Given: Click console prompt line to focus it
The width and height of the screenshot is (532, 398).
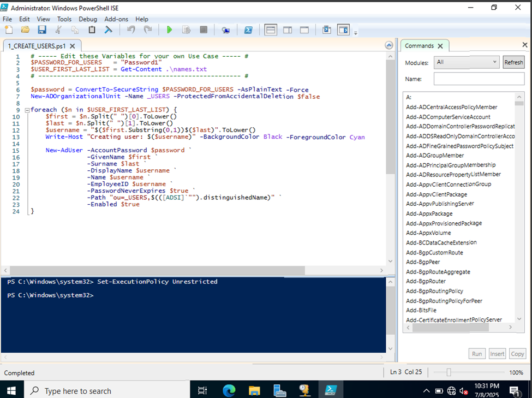Looking at the screenshot, I should coord(50,295).
